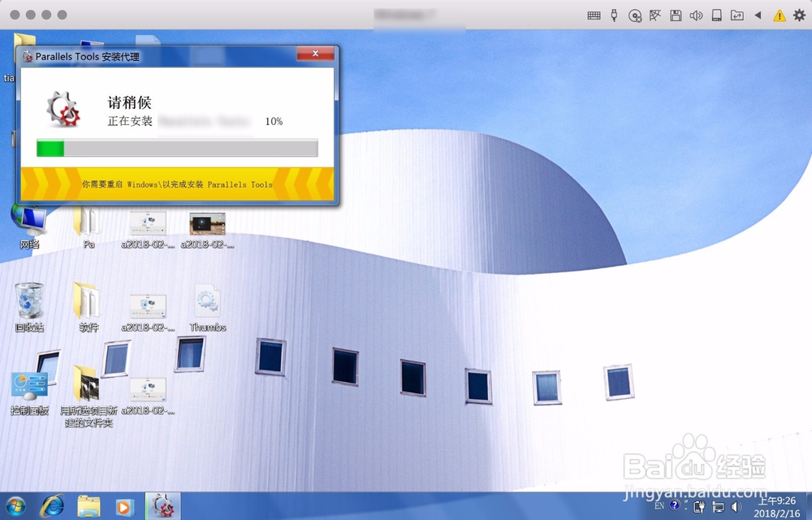Click the EN language indicator in the tray
This screenshot has width=812, height=520.
[659, 505]
